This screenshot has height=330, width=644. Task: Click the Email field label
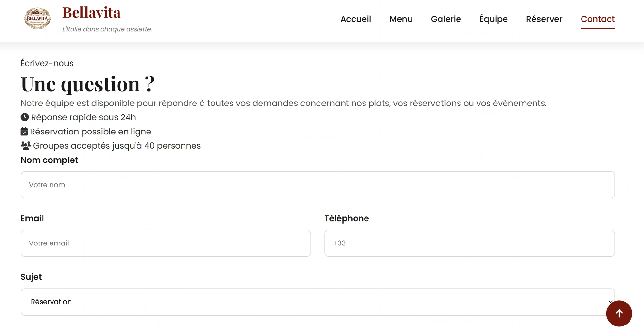pyautogui.click(x=32, y=218)
